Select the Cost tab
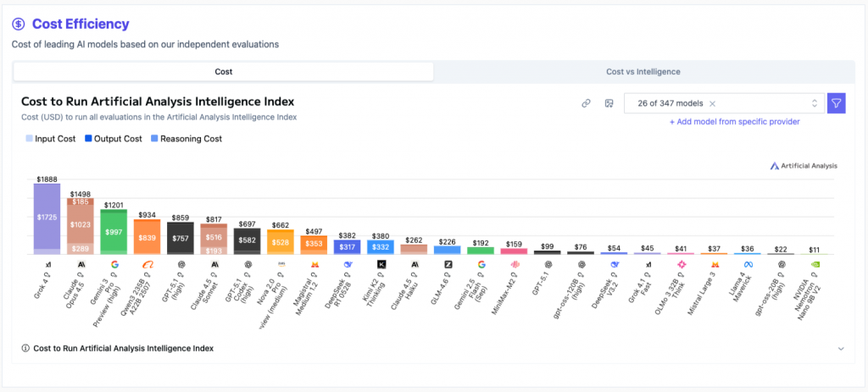The image size is (868, 392). click(x=224, y=72)
